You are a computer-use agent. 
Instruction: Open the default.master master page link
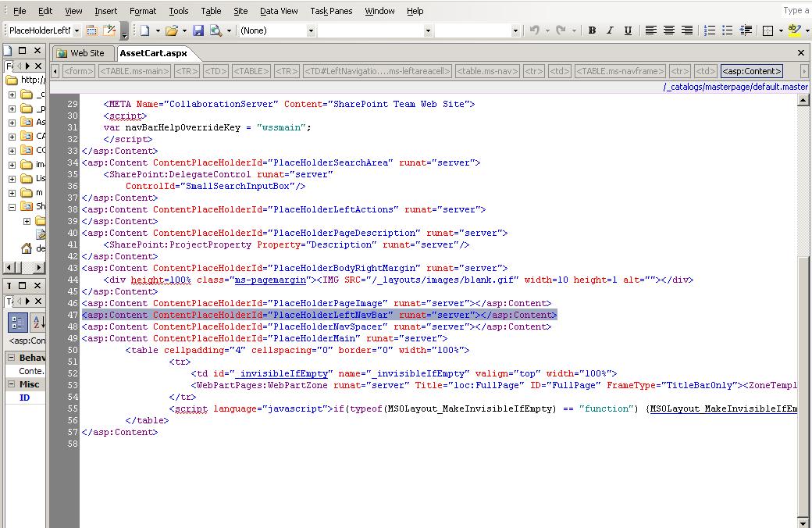tap(735, 87)
